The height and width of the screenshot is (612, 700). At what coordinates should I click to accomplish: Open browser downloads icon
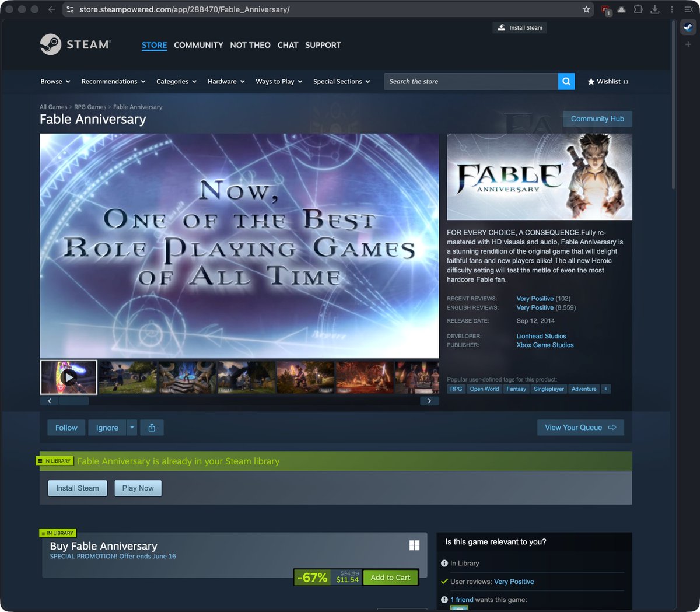(x=655, y=9)
